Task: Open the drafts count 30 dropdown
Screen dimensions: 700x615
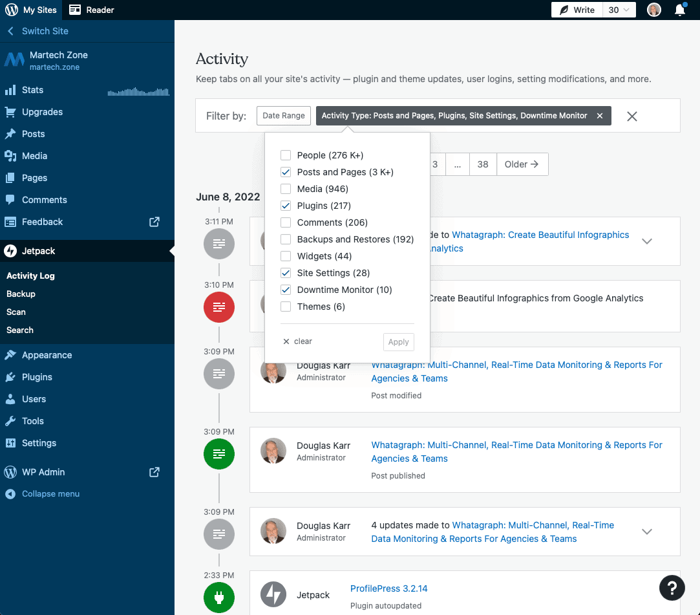Action: point(619,10)
